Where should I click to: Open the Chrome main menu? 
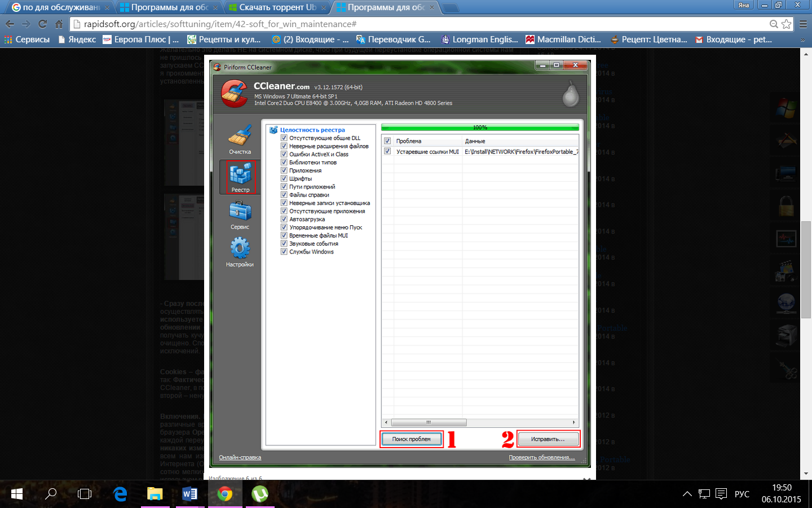point(803,24)
